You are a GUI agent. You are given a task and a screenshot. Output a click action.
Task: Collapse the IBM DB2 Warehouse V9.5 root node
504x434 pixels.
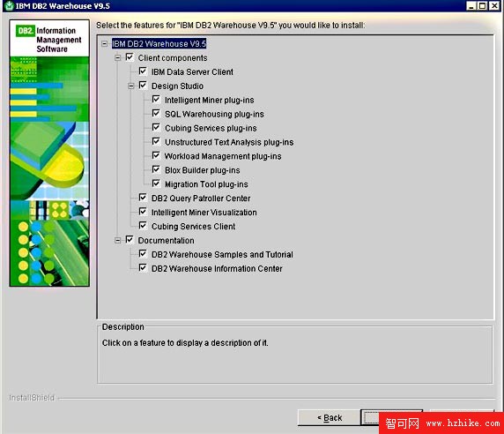[105, 44]
